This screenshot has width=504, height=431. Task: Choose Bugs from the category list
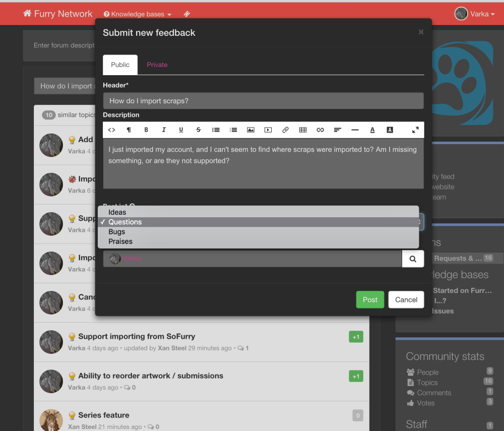116,231
